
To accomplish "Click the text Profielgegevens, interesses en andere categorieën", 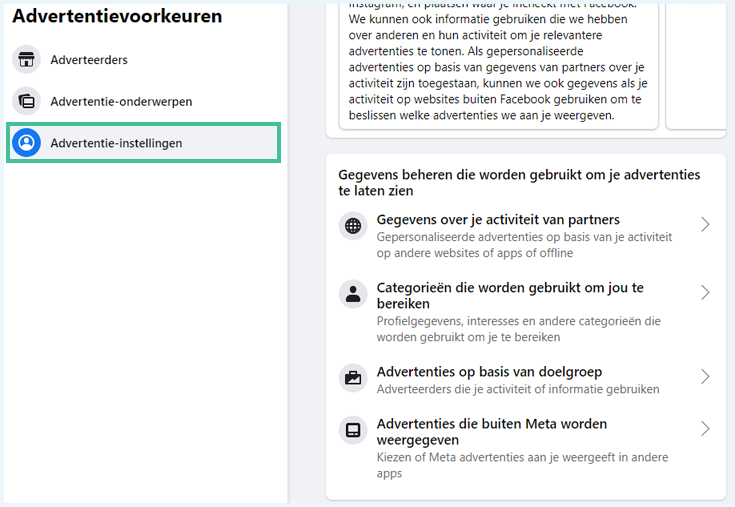I will (x=518, y=329).
